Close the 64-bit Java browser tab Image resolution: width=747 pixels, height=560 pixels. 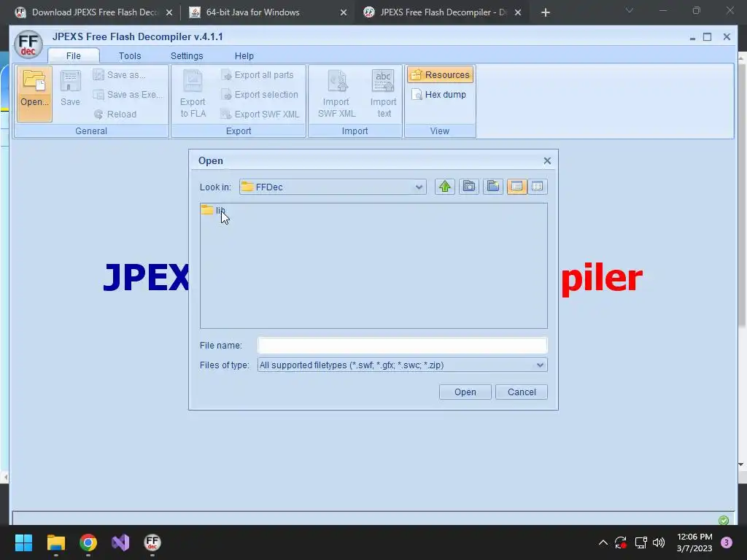(x=344, y=12)
